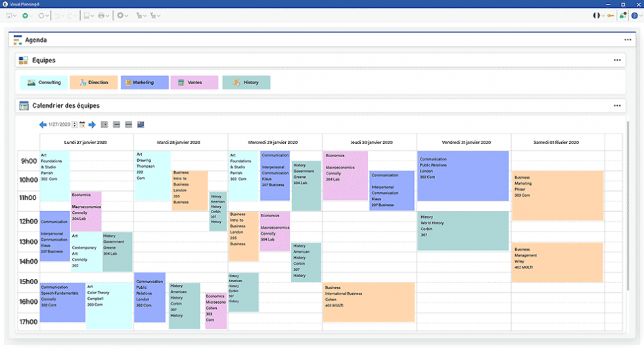Click the green notifications icon
Image resolution: width=644 pixels, height=350 pixels.
pyautogui.click(x=622, y=15)
